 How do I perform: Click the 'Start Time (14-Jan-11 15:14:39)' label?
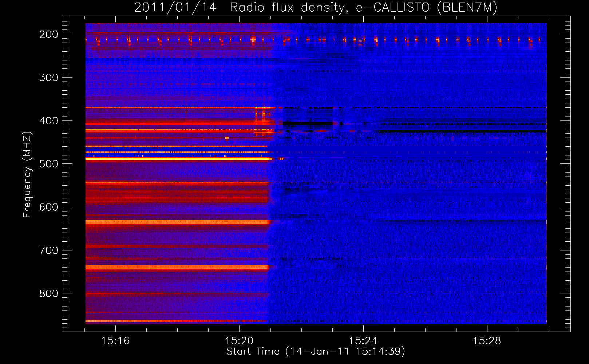pyautogui.click(x=316, y=352)
